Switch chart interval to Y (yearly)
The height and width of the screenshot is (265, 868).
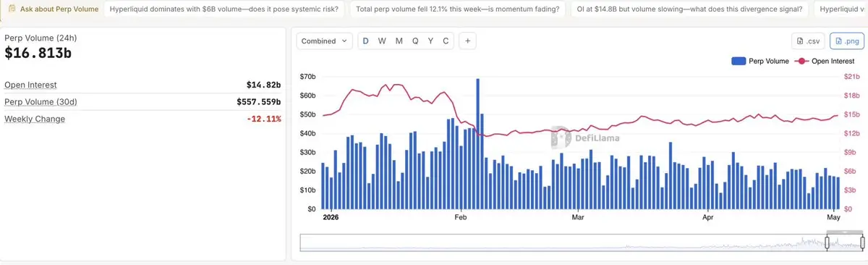coord(430,41)
